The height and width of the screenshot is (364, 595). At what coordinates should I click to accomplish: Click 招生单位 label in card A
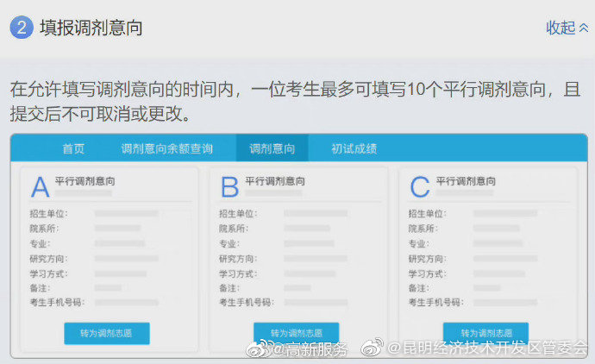tap(48, 214)
